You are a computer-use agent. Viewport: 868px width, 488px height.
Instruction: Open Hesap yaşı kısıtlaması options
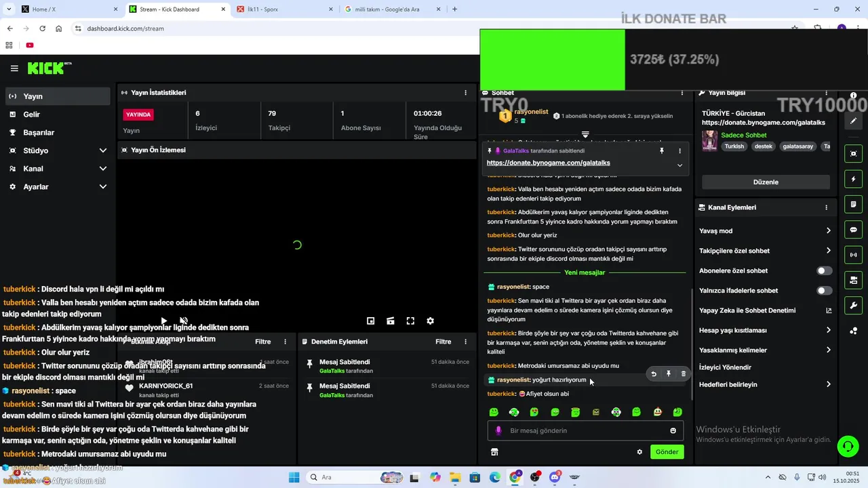tap(828, 331)
